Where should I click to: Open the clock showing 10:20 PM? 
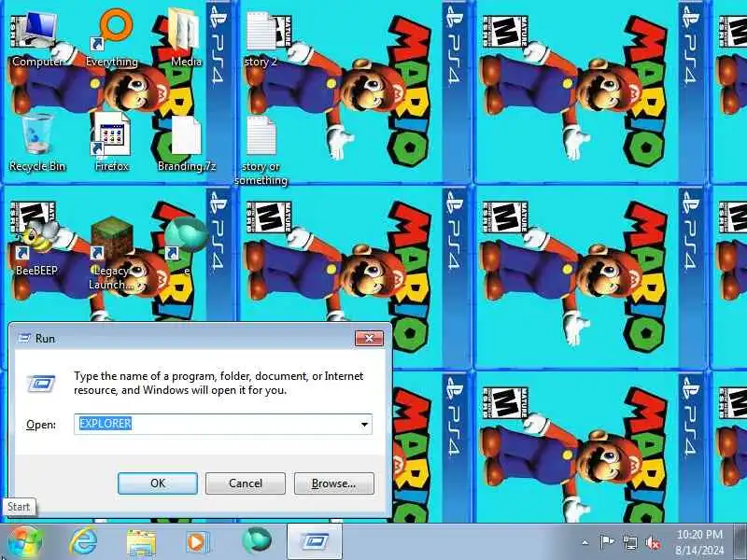tap(699, 542)
